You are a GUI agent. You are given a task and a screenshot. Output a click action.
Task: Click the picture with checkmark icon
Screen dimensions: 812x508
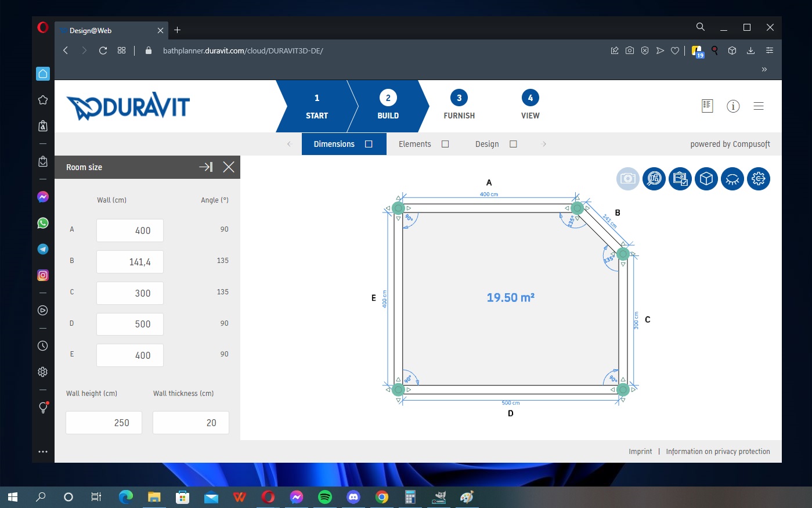pyautogui.click(x=680, y=179)
